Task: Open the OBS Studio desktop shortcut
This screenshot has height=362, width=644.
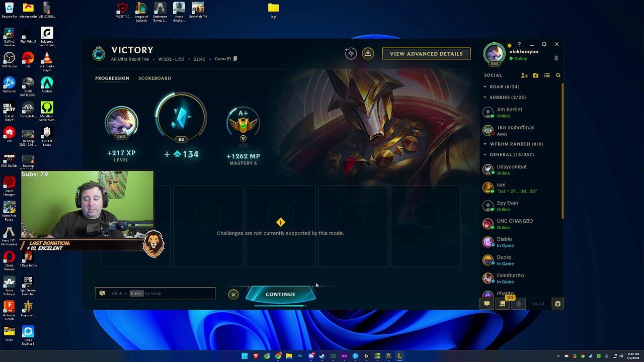Action: click(9, 60)
